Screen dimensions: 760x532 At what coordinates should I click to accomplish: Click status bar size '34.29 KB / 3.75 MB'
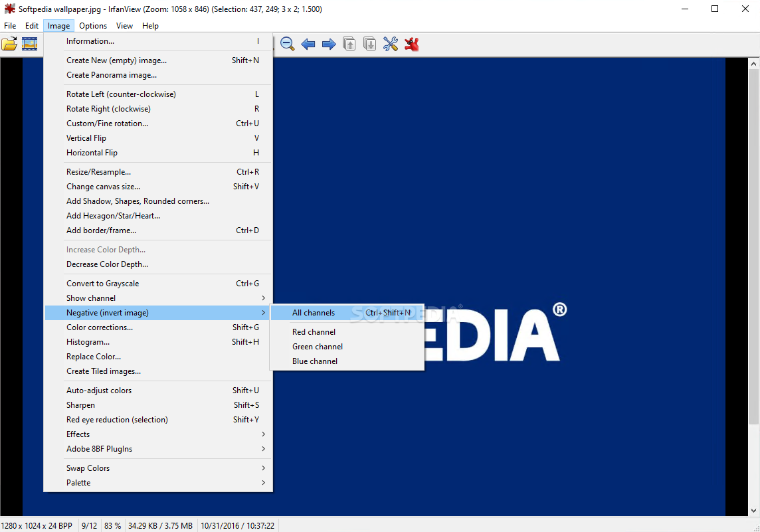pyautogui.click(x=160, y=526)
